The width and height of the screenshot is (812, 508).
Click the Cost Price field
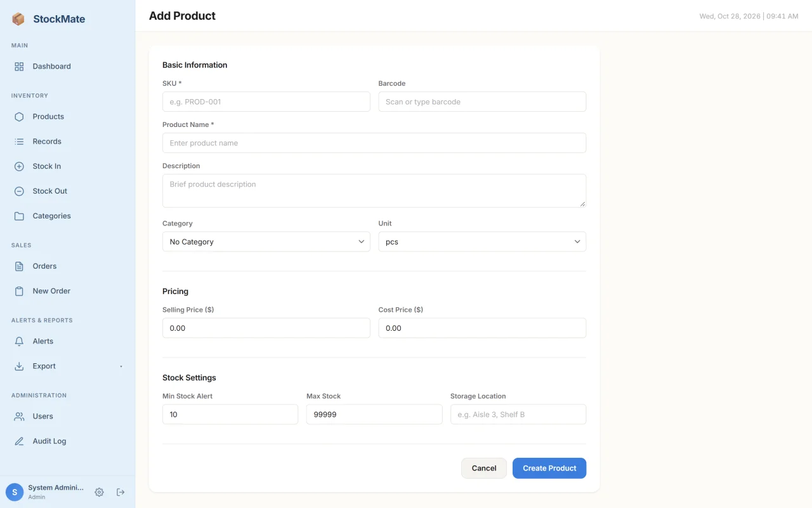(482, 328)
